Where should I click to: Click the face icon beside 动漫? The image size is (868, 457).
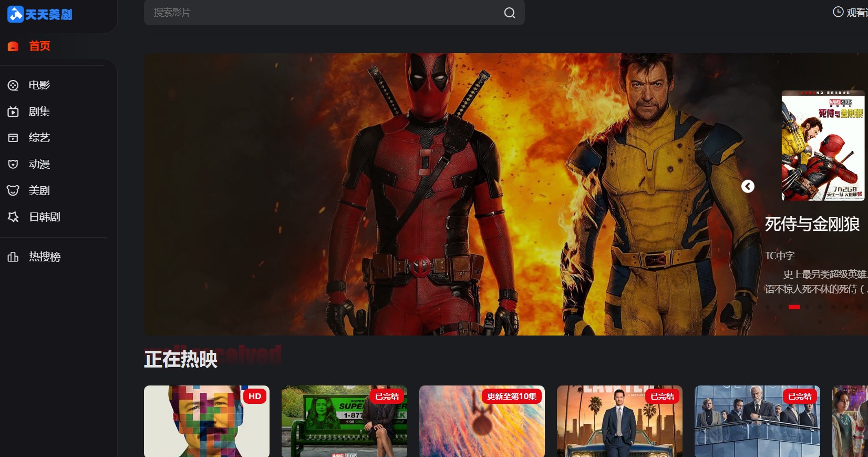pyautogui.click(x=13, y=164)
